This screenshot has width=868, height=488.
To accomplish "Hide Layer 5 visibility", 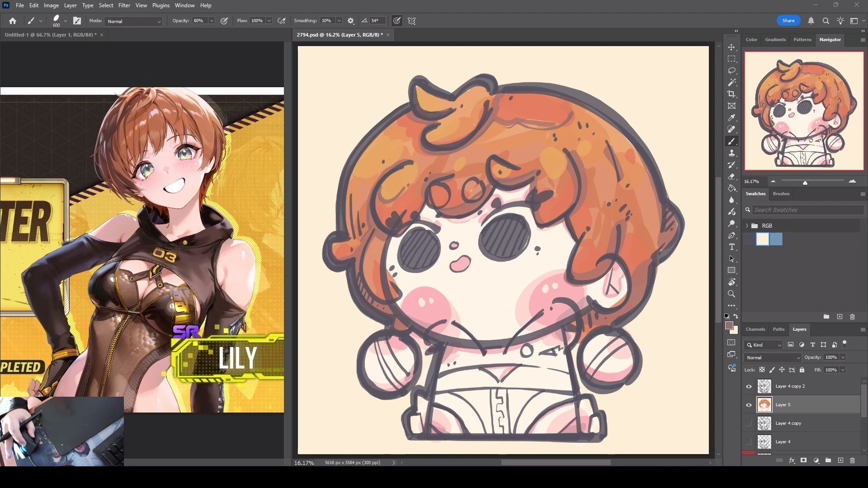I will tap(749, 405).
